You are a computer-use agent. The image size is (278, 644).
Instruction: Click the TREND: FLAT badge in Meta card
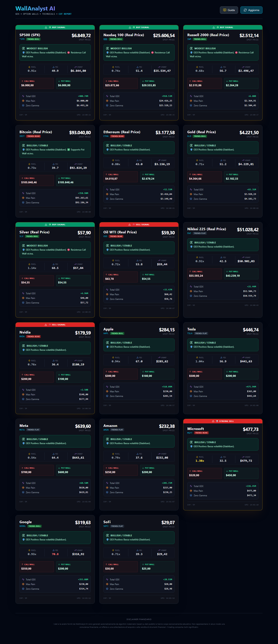(x=33, y=430)
